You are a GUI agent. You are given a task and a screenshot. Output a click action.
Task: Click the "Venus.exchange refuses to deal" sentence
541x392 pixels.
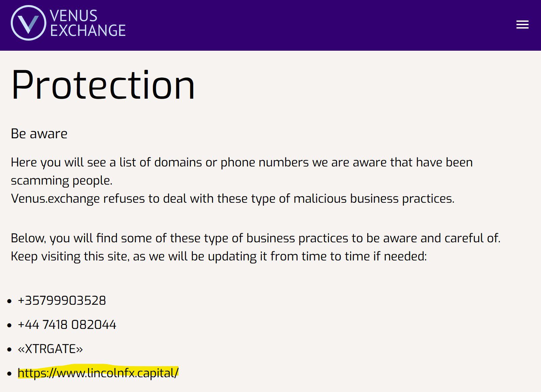(x=233, y=199)
